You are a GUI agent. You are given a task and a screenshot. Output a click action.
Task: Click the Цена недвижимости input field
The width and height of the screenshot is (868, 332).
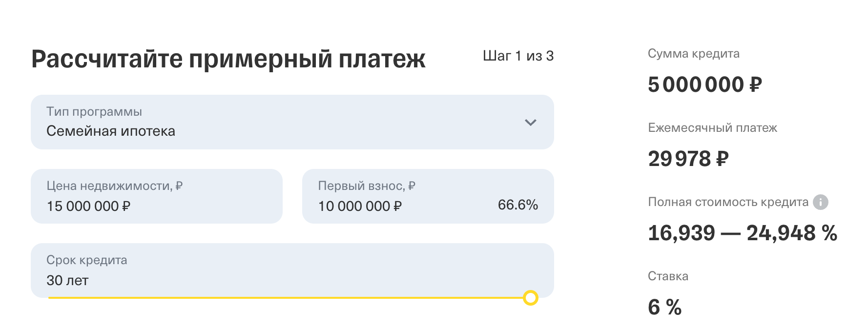[157, 196]
